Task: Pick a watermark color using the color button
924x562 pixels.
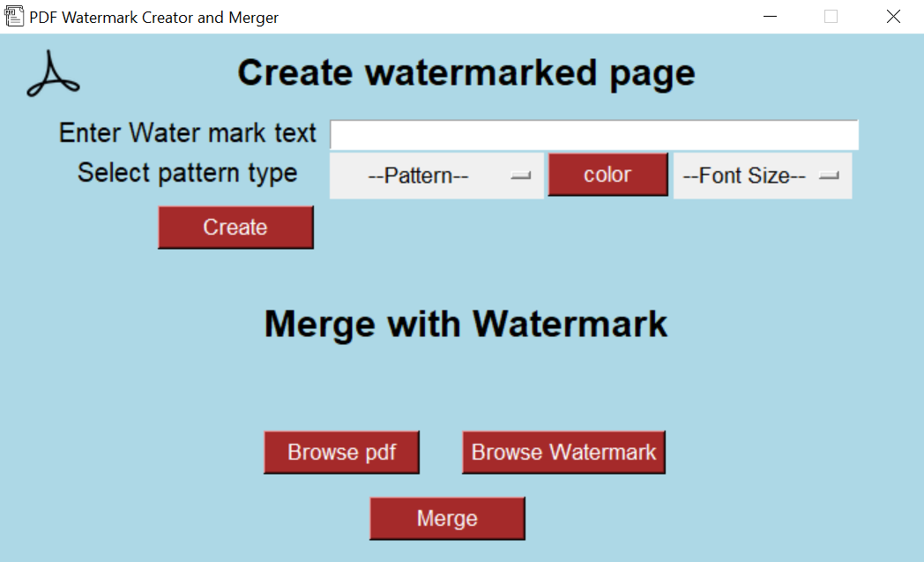Action: pyautogui.click(x=607, y=174)
